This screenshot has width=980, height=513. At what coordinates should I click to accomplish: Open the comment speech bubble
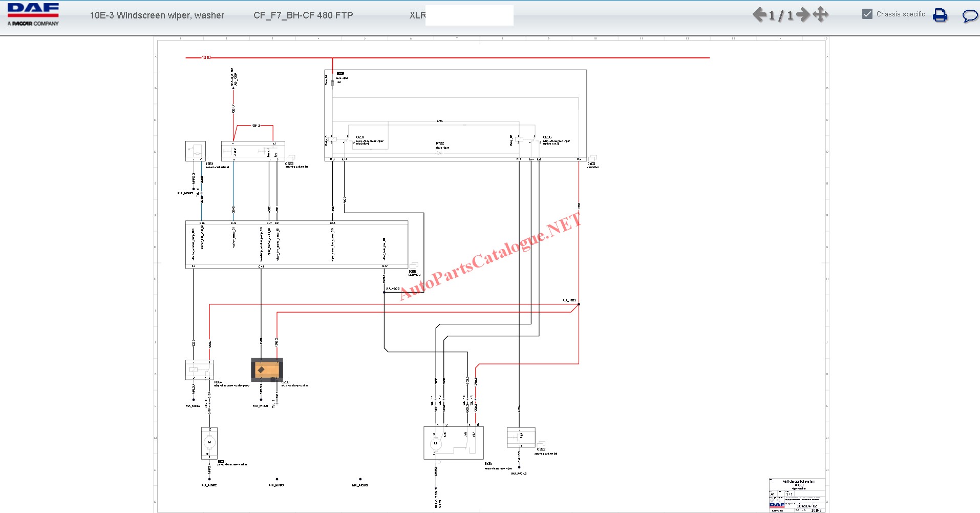click(x=969, y=16)
